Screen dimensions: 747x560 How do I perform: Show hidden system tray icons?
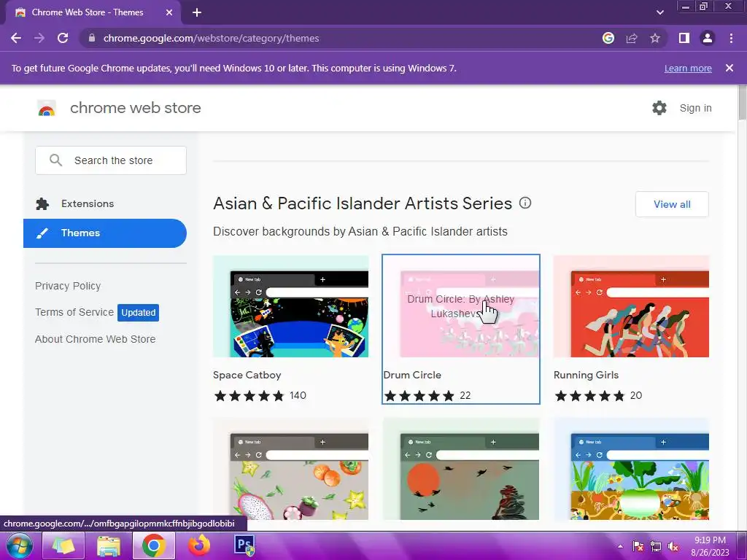pyautogui.click(x=620, y=546)
